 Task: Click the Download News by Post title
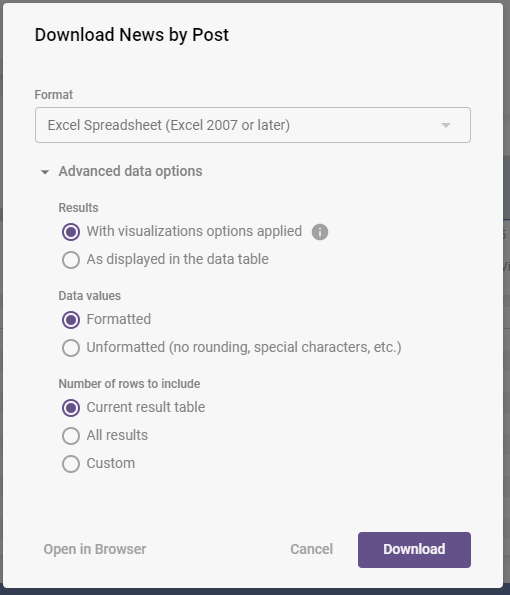click(132, 35)
